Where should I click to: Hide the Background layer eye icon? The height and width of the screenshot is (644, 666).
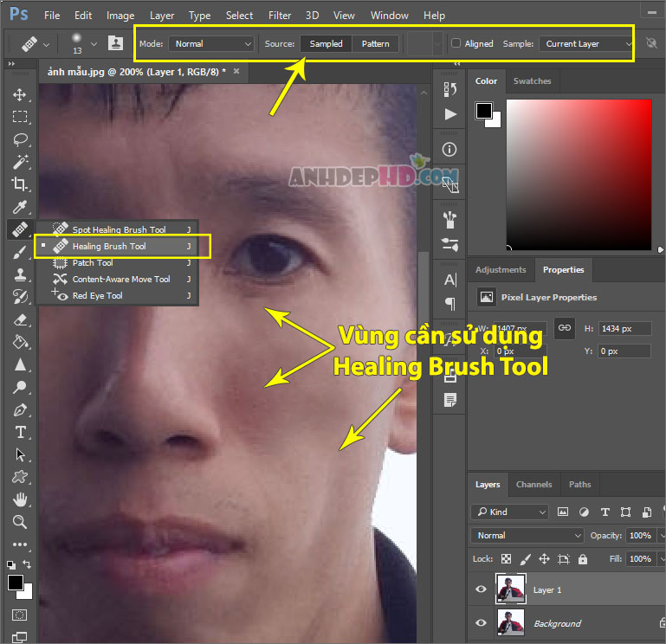[481, 622]
